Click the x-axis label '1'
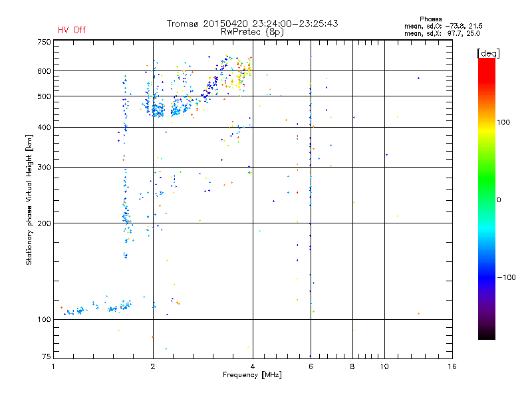The height and width of the screenshot is (399, 532). click(x=53, y=366)
